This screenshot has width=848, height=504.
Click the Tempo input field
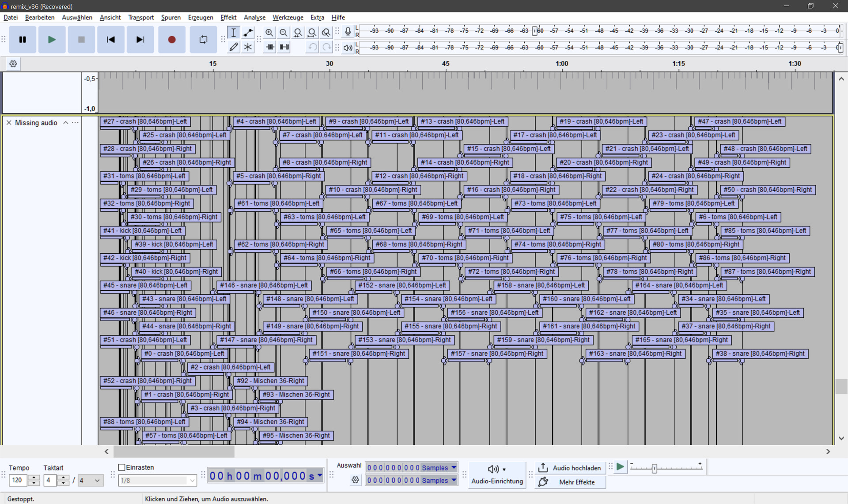[x=18, y=480]
